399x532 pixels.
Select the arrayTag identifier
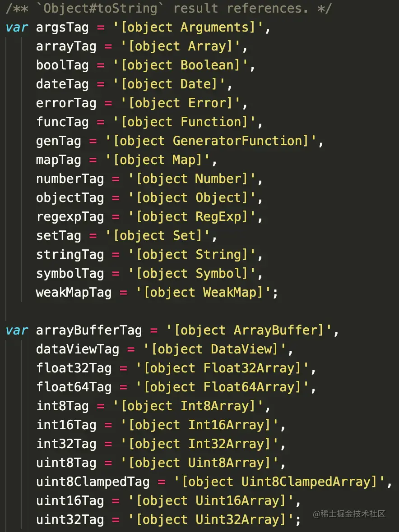66,47
